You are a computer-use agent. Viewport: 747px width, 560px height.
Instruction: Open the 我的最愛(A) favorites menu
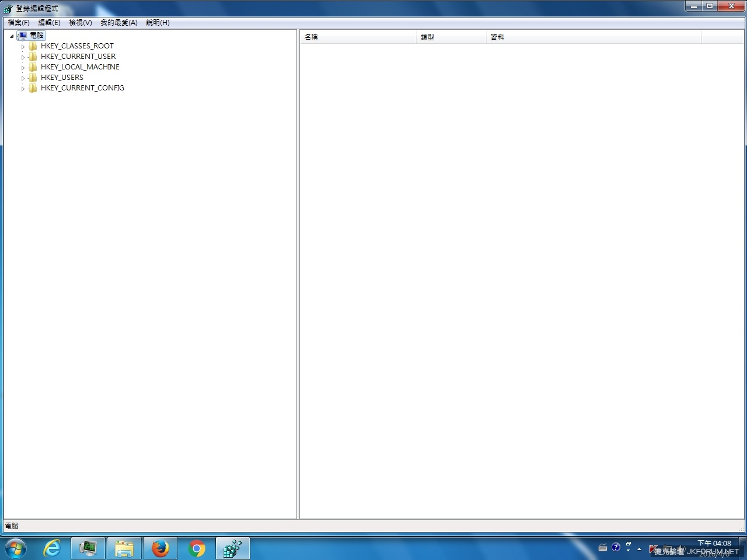(x=118, y=23)
